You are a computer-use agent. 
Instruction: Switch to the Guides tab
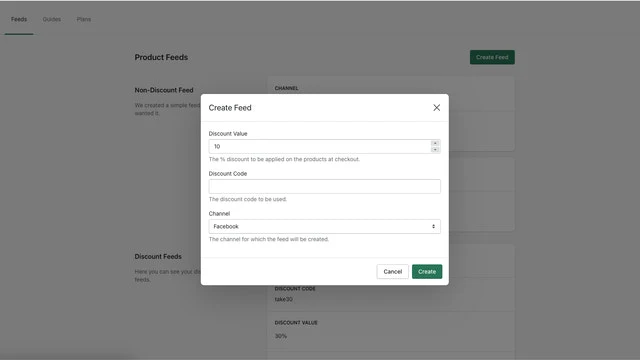pyautogui.click(x=51, y=19)
